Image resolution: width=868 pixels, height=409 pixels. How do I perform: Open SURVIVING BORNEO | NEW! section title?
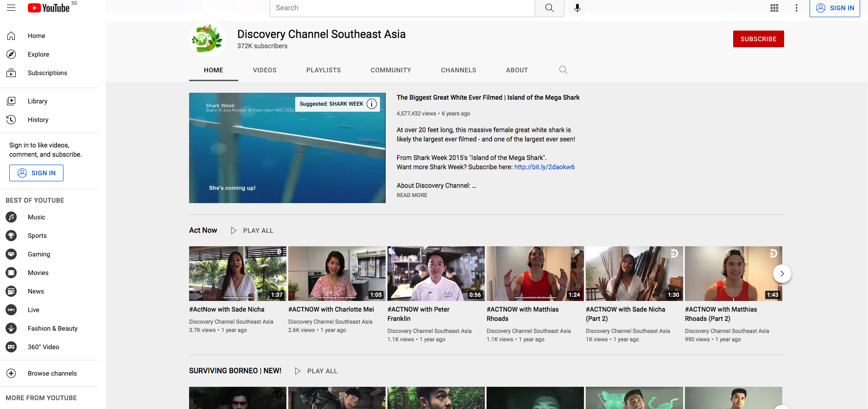click(x=235, y=371)
